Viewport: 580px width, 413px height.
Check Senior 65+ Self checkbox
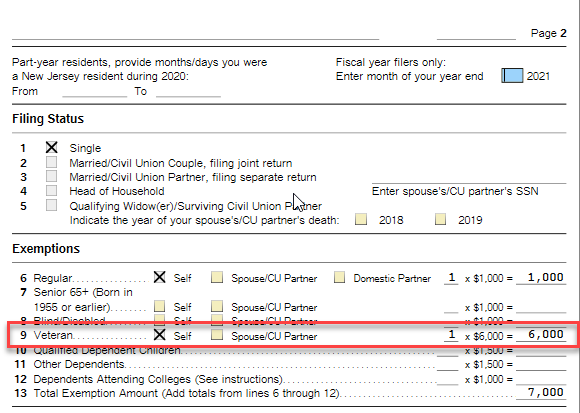pos(159,306)
